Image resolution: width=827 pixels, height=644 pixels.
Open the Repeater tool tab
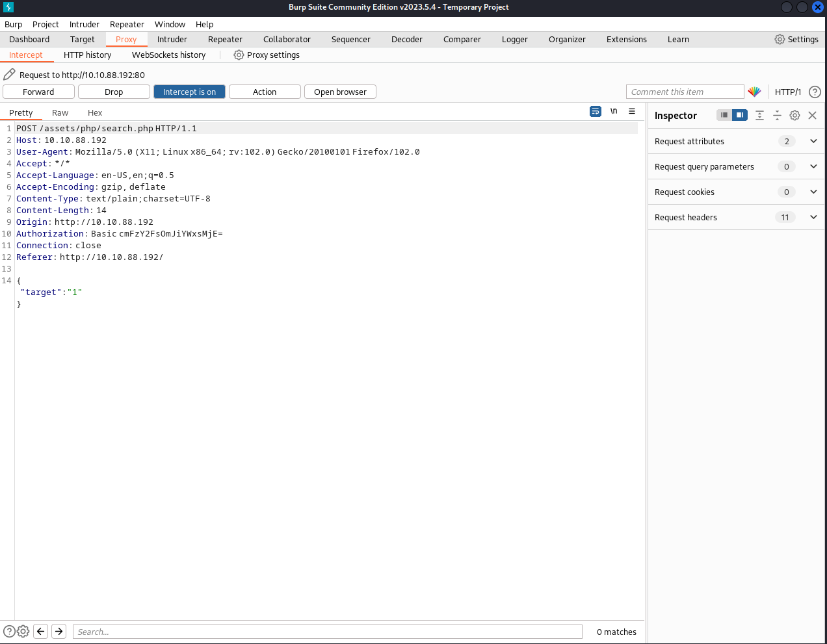(x=225, y=40)
